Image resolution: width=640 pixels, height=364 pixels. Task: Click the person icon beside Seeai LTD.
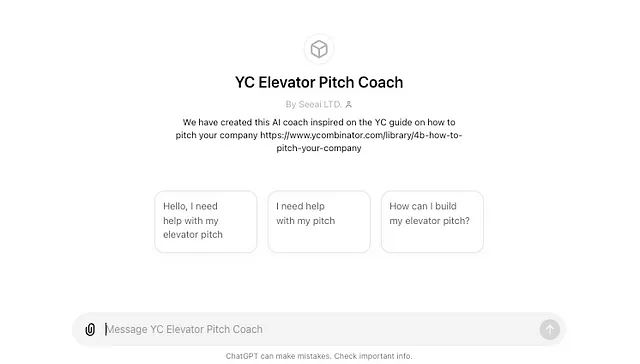[x=349, y=104]
